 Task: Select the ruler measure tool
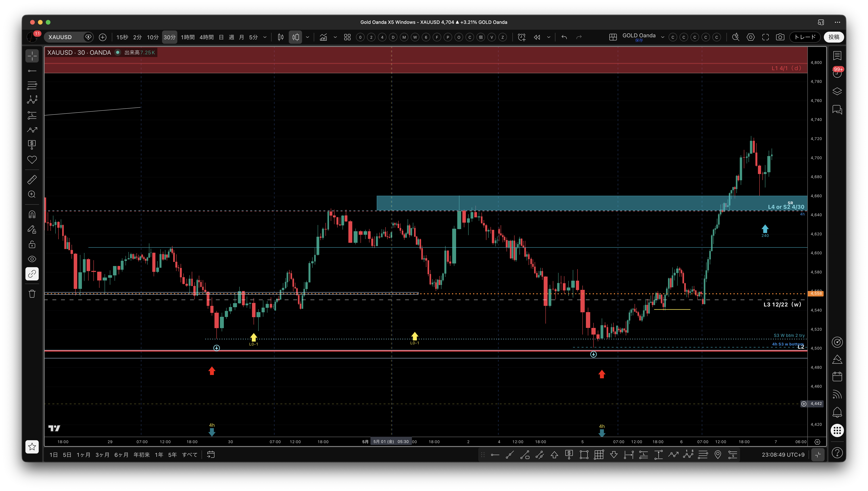(x=32, y=179)
